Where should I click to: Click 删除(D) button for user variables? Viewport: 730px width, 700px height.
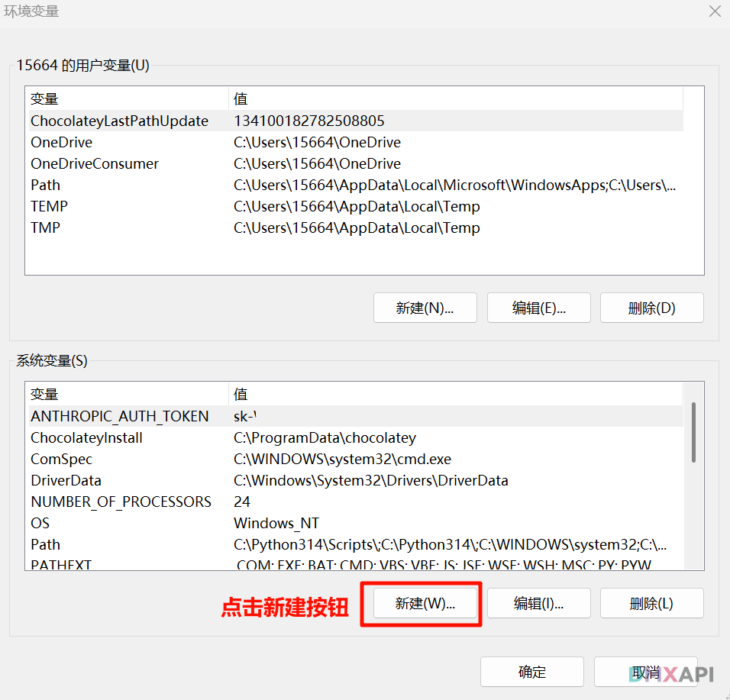(651, 308)
